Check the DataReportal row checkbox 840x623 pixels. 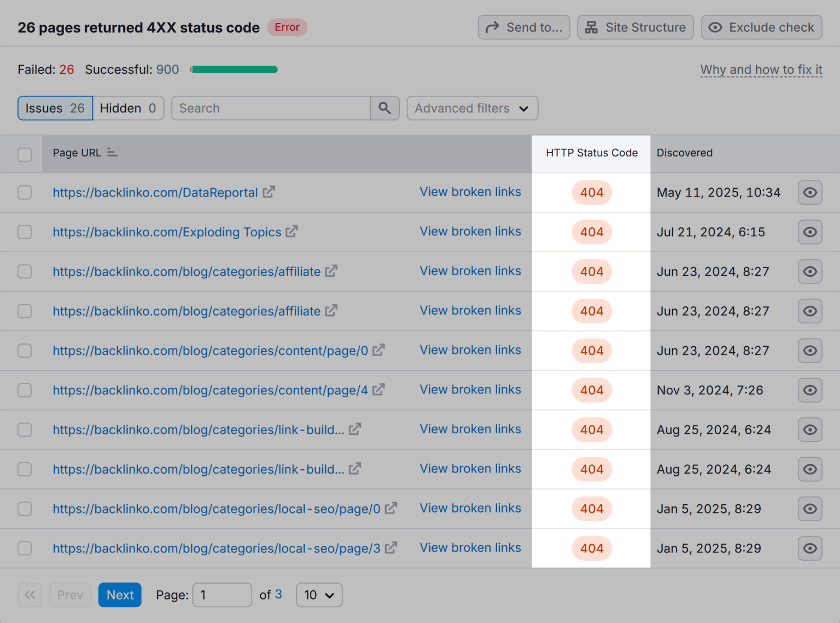[25, 193]
